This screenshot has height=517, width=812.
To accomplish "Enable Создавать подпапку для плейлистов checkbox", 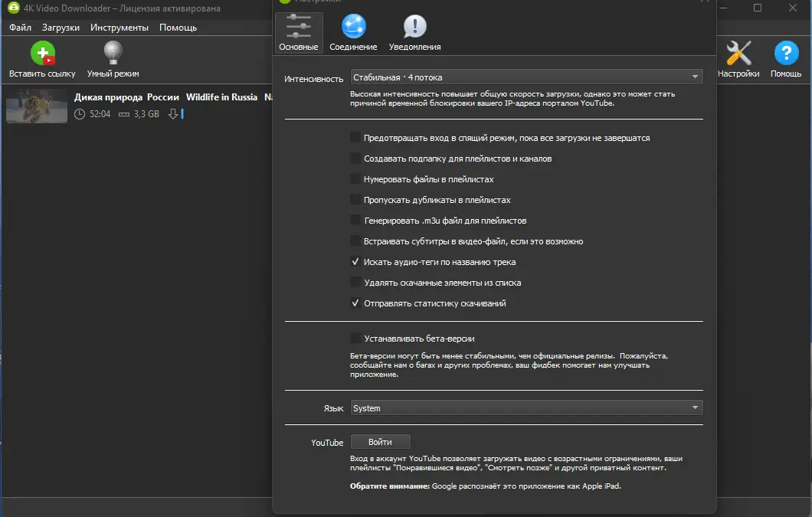I will tap(355, 158).
